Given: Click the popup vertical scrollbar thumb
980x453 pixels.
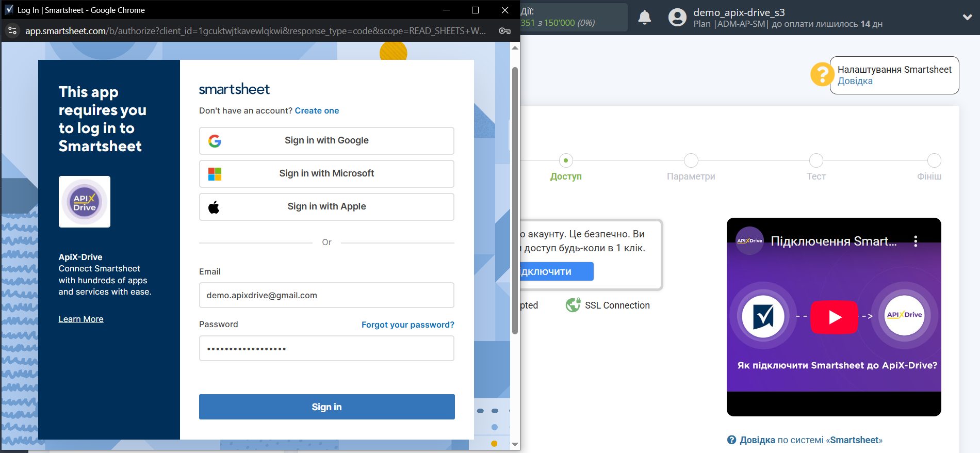Looking at the screenshot, I should pyautogui.click(x=515, y=200).
